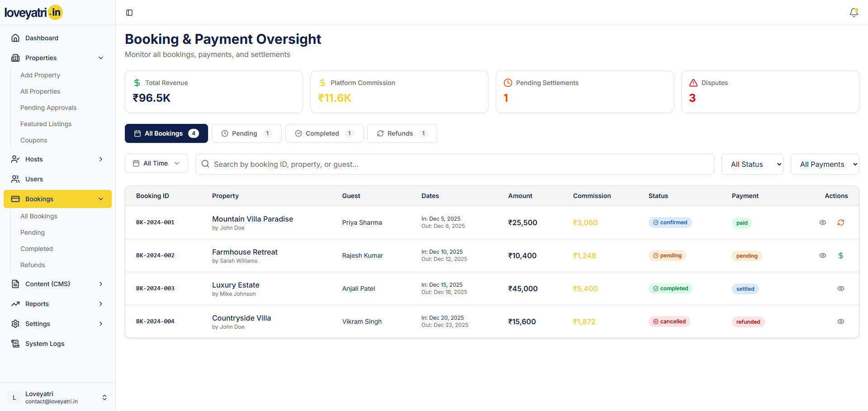View details eye icon for Countryside Villa
This screenshot has height=411, width=868.
840,321
